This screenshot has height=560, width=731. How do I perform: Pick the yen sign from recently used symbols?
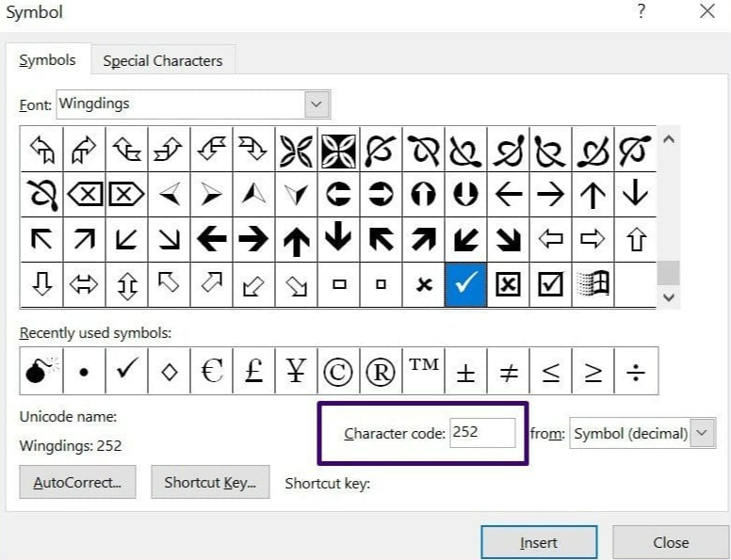tap(296, 371)
